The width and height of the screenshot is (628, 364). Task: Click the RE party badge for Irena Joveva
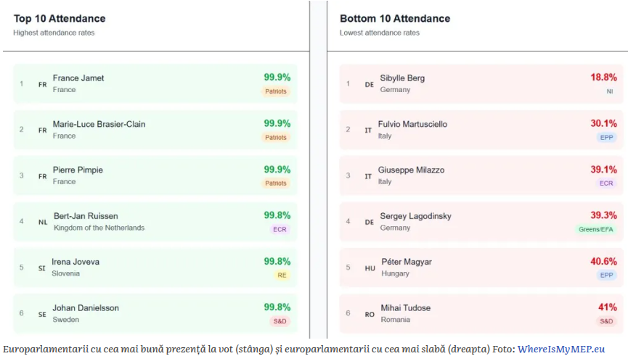click(x=282, y=275)
